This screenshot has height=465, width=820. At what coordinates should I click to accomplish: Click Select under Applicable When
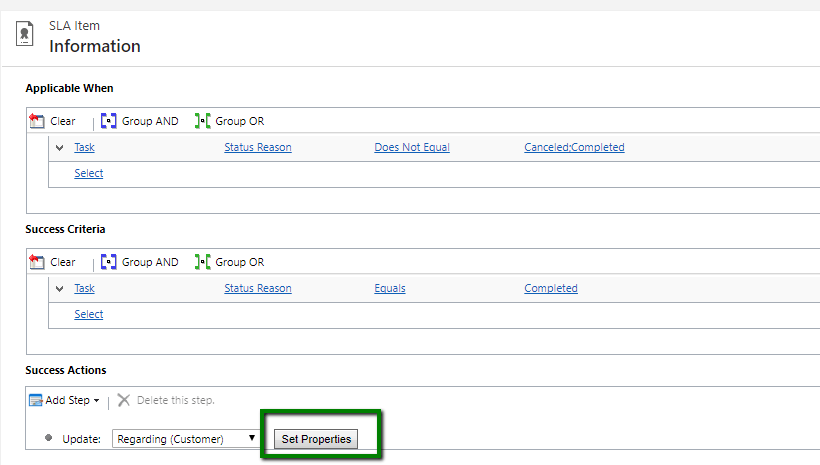coord(88,173)
